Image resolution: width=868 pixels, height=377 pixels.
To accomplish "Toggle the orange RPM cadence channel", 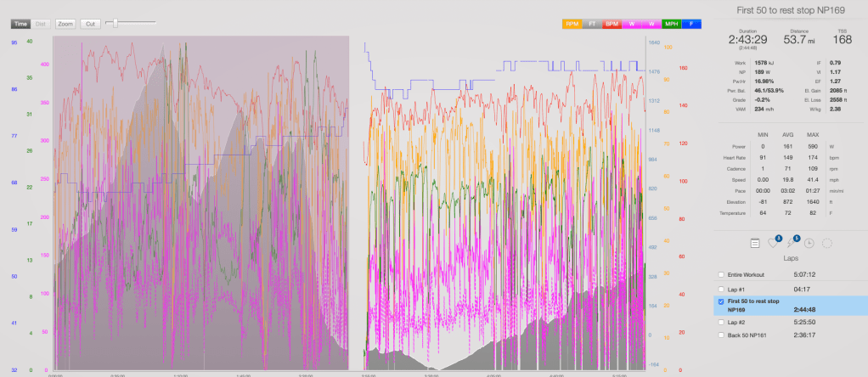I will 572,24.
